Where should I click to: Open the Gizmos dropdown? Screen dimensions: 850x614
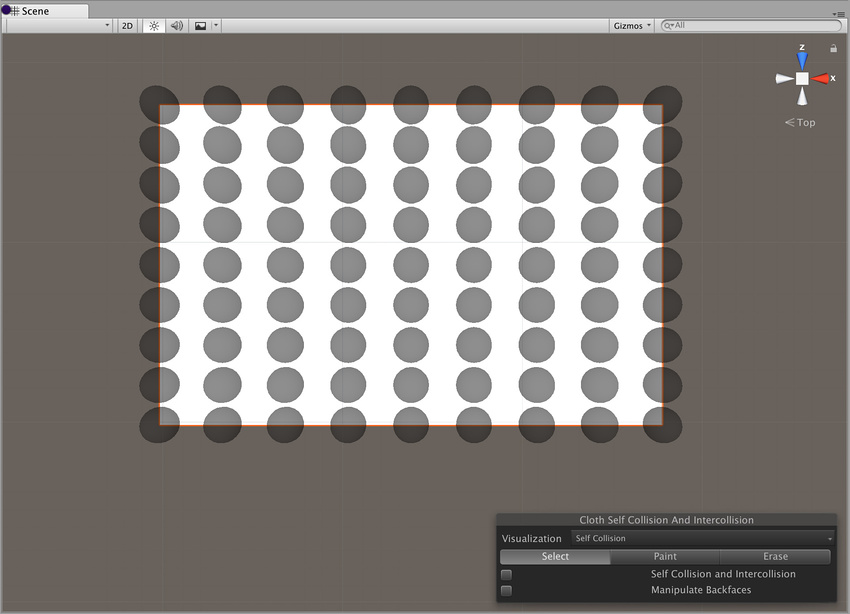click(630, 25)
